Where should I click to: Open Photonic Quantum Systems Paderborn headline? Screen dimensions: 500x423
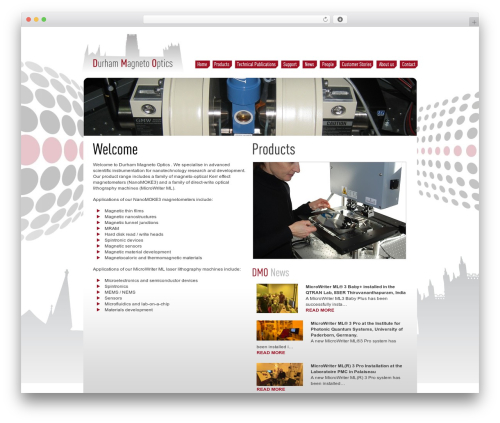(357, 329)
